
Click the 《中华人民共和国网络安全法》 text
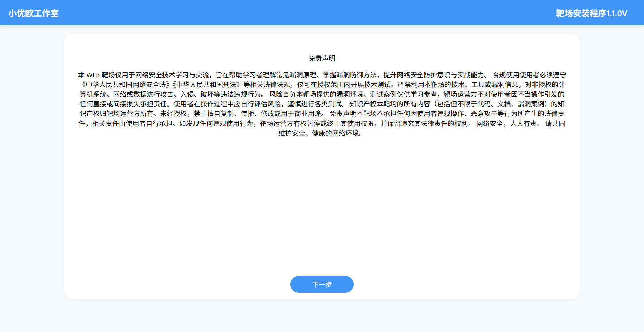[126, 85]
